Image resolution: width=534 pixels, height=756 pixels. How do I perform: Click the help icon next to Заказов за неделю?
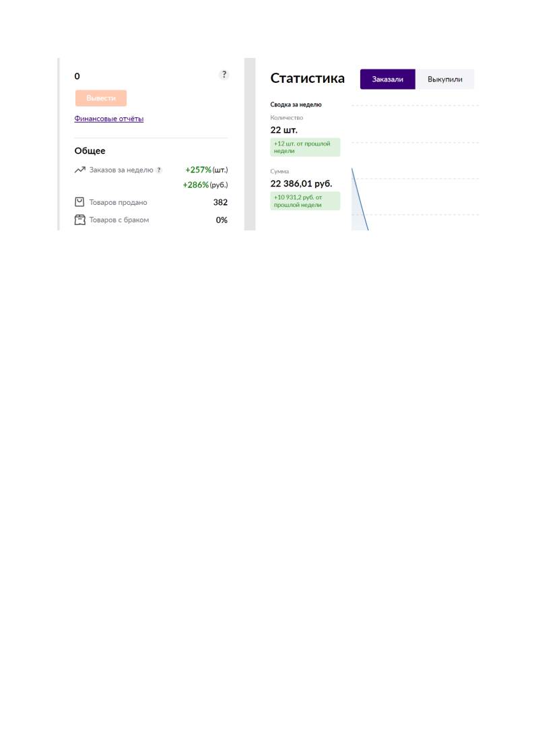159,170
